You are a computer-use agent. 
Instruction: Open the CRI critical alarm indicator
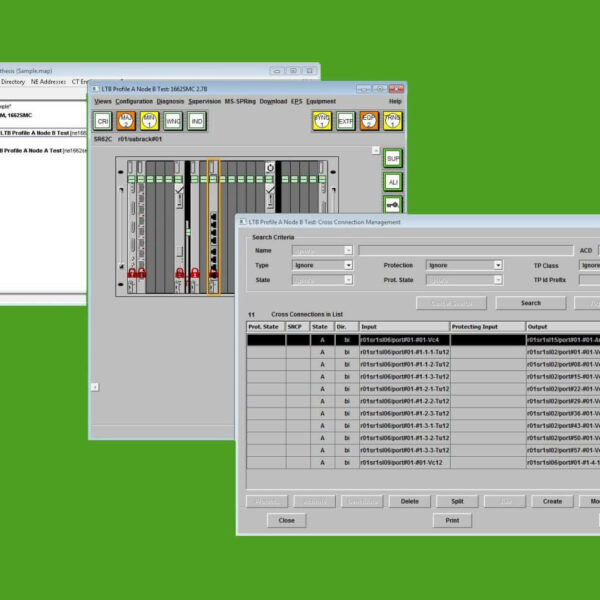tap(103, 121)
